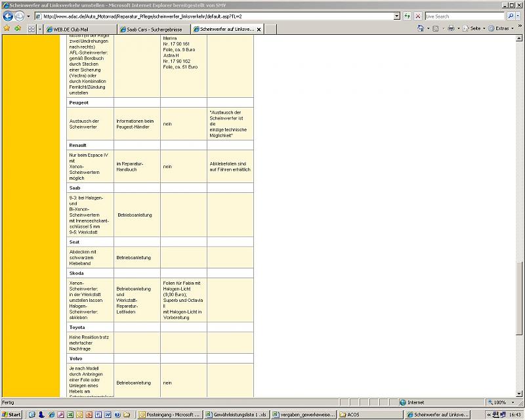The image size is (525, 420).
Task: Launch the orange quick launch icon
Action: pos(89,415)
